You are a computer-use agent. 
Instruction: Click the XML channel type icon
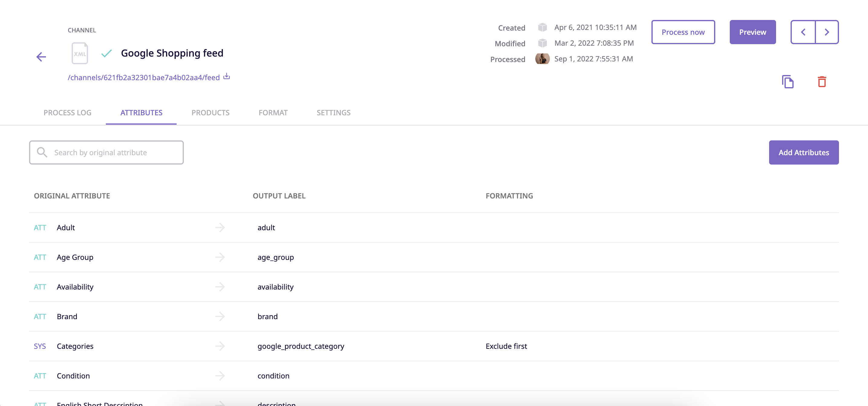(80, 53)
